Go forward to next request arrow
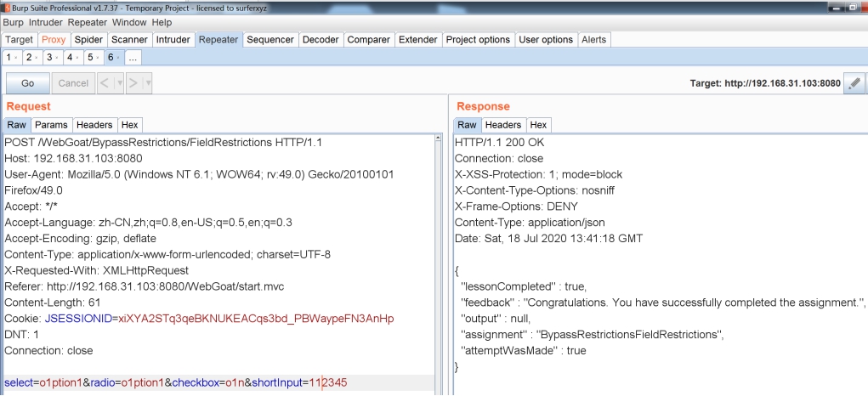Screen dimensions: 868x396 coord(133,83)
